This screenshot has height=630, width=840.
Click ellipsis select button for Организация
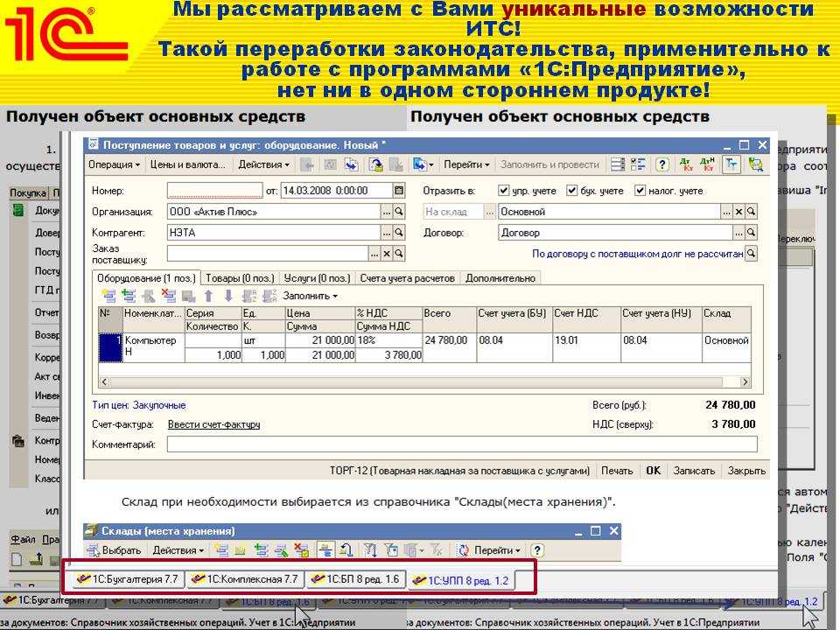click(386, 212)
